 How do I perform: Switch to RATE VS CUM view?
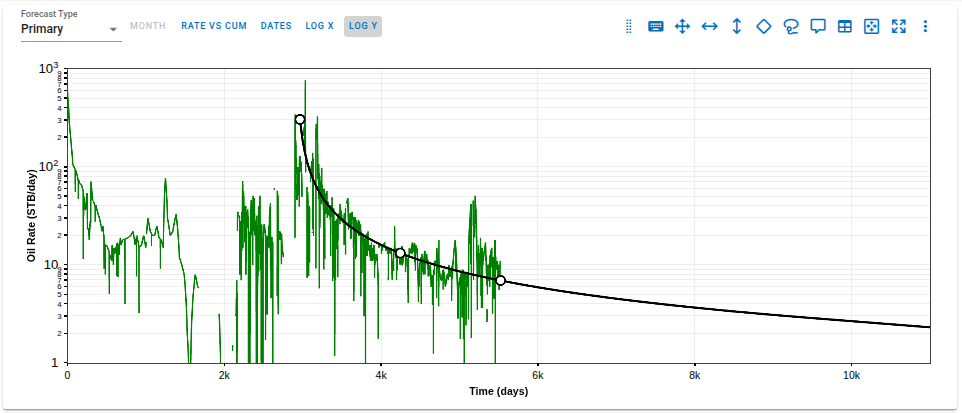(x=214, y=26)
